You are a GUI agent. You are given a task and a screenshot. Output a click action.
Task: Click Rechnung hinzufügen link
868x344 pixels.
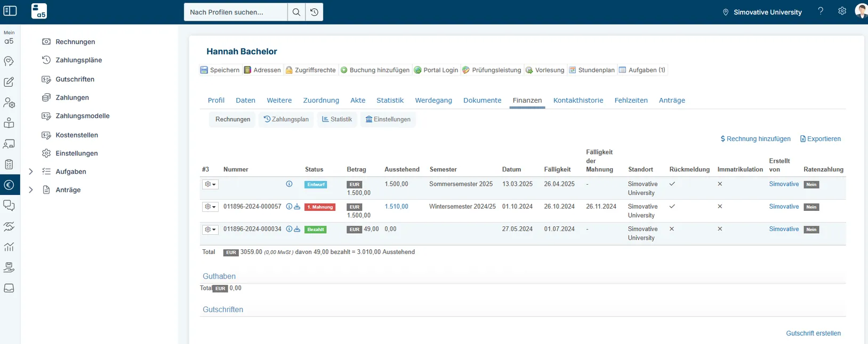756,138
